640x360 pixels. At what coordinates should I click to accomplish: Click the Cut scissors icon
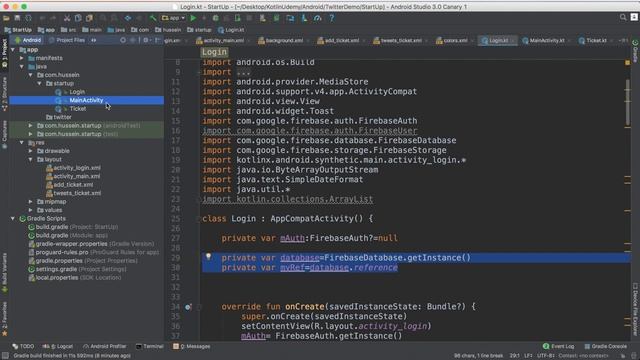tap(67, 18)
